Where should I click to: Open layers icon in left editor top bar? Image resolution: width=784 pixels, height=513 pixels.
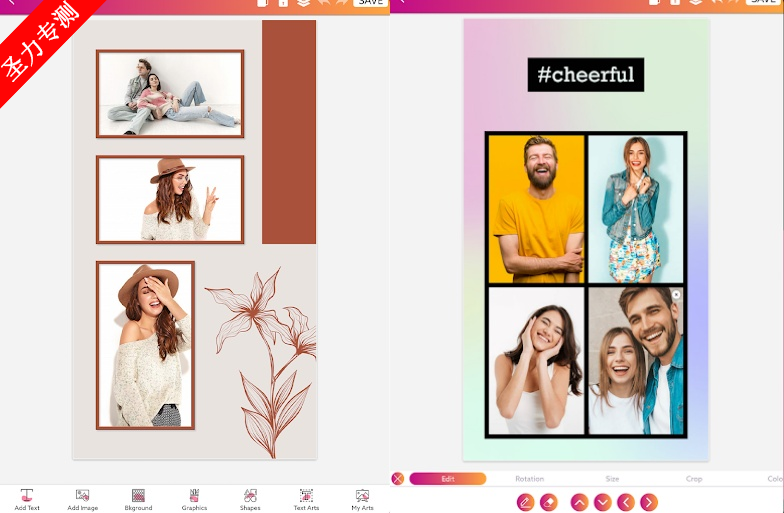tap(304, 2)
